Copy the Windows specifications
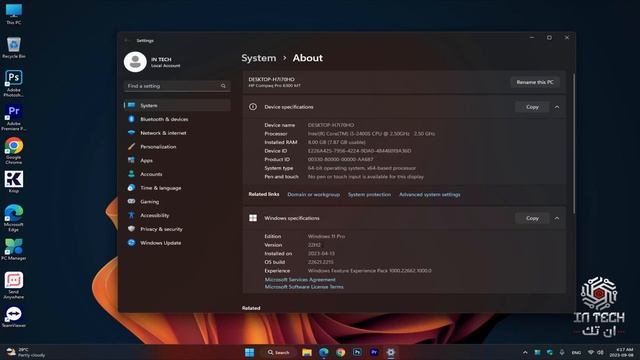Image resolution: width=640 pixels, height=360 pixels. [532, 218]
